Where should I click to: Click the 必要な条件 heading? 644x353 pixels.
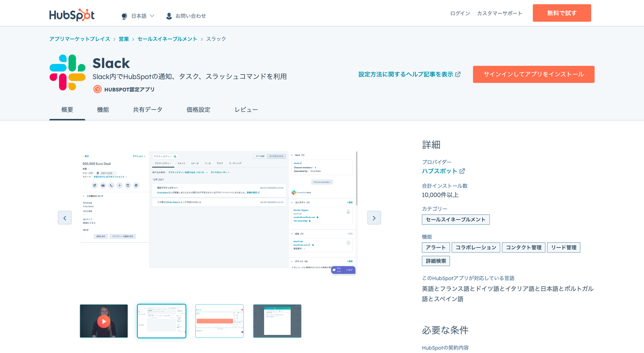[x=445, y=330]
